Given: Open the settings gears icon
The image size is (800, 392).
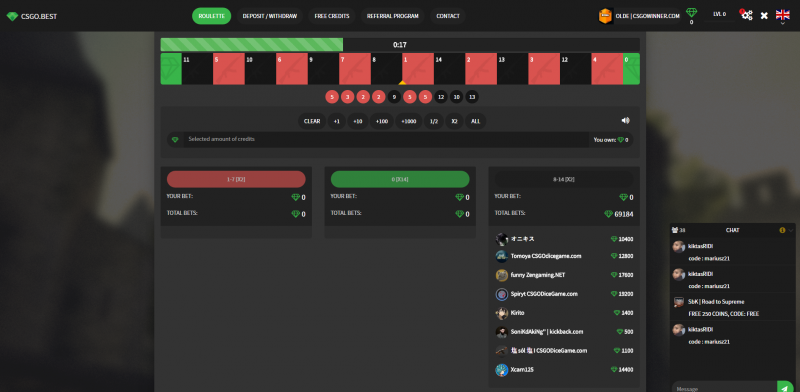Looking at the screenshot, I should pyautogui.click(x=746, y=15).
